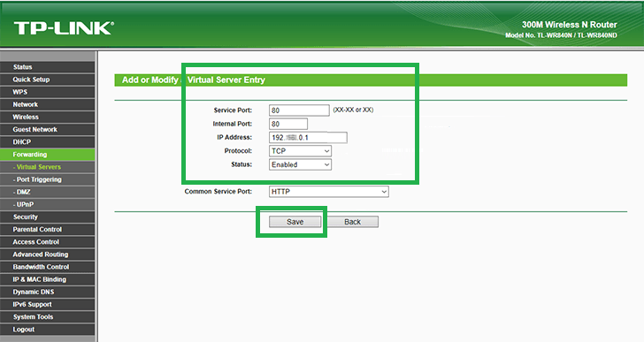The width and height of the screenshot is (644, 342).
Task: Click the '(XX-XX or XX)' hint text
Action: point(353,110)
